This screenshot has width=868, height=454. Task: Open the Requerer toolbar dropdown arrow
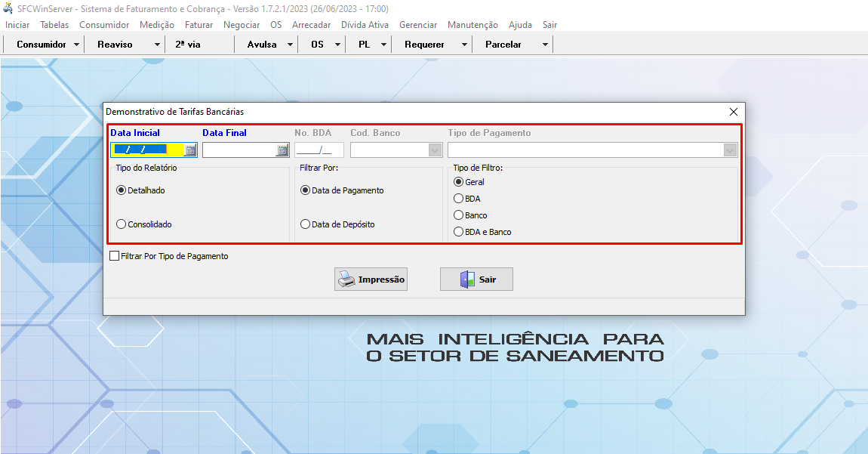(x=464, y=45)
